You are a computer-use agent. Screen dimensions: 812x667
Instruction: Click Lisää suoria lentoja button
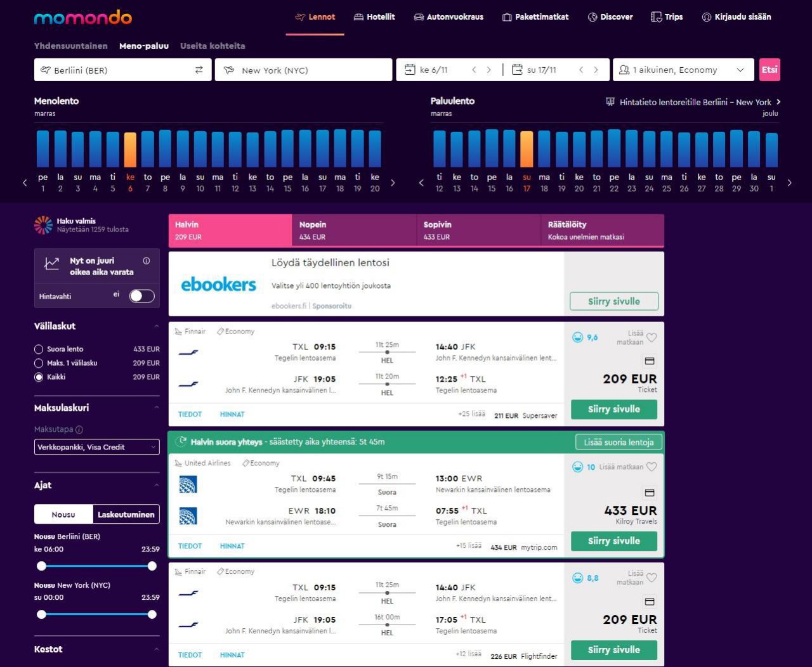point(619,442)
